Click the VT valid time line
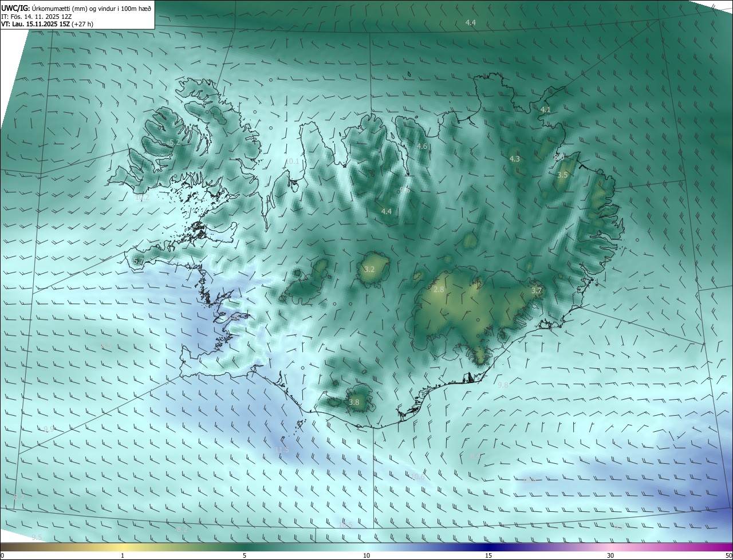 [x=48, y=24]
